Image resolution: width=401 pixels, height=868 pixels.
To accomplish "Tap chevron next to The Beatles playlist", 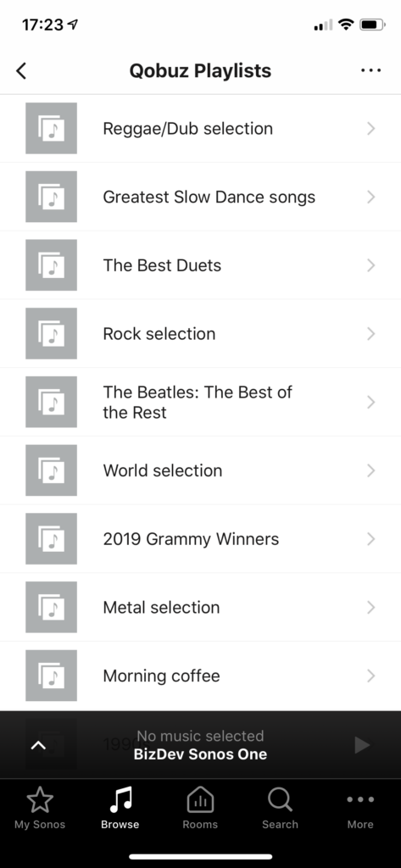I will [x=371, y=402].
